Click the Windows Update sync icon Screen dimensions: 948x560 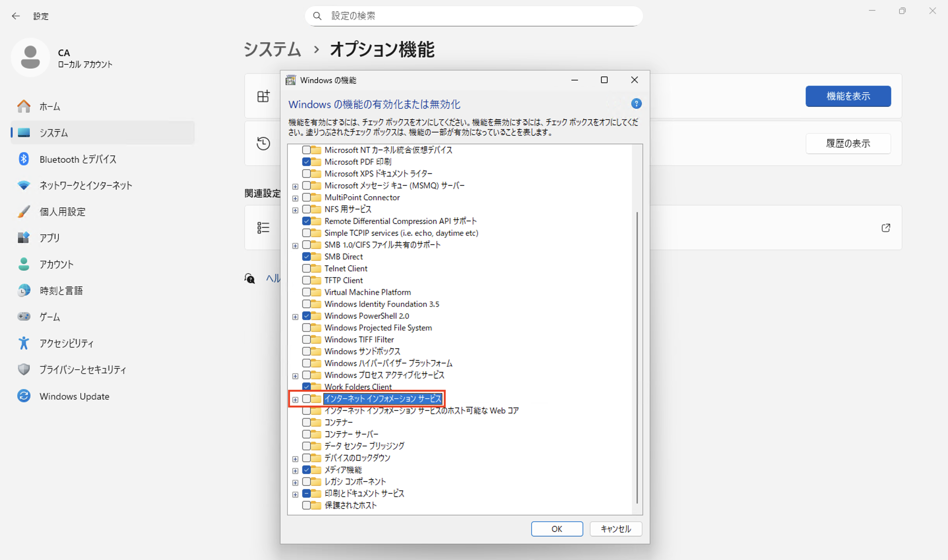(24, 396)
